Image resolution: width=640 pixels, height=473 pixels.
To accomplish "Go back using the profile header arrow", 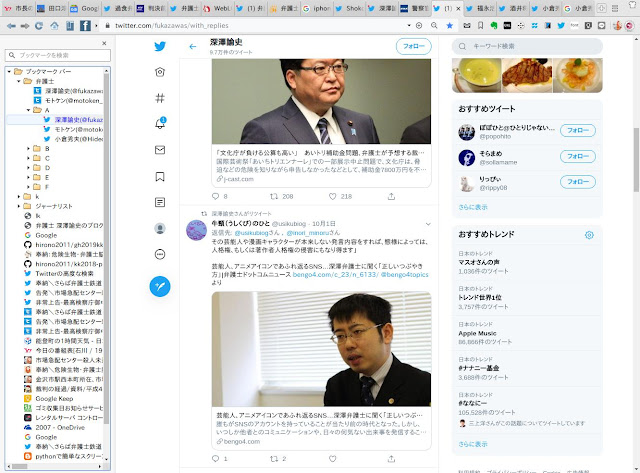I will click(193, 47).
